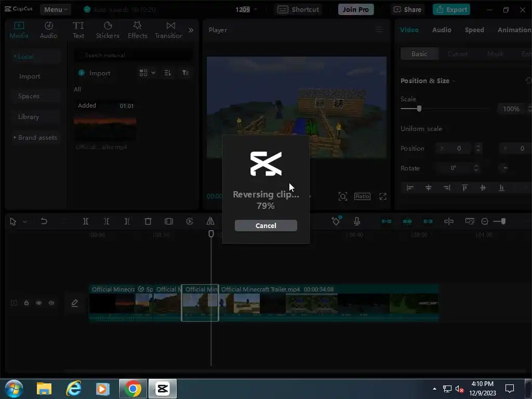This screenshot has width=532, height=399.
Task: Switch to the Video properties tab
Action: pos(409,30)
